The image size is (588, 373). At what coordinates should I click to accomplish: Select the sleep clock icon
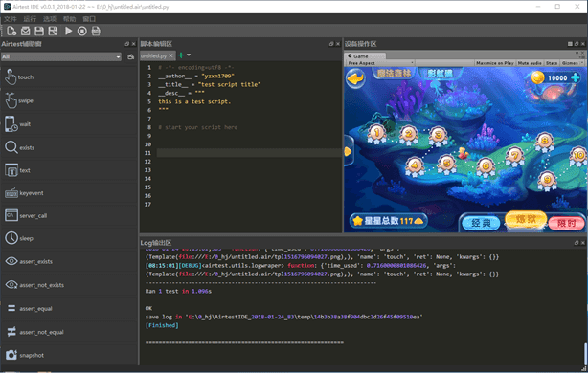coord(11,238)
